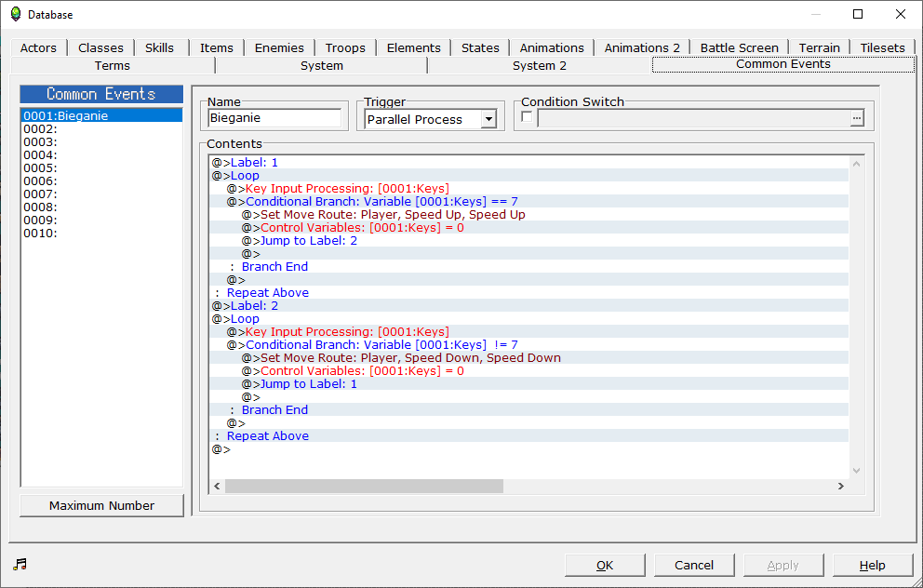Select the 'Speed Down, Speed Down' move route line
Viewport: 923px width, 588px height.
point(529,357)
